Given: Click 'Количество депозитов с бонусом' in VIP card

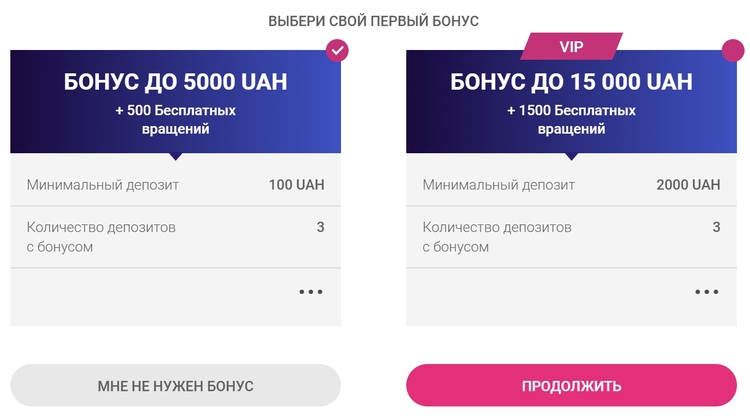Looking at the screenshot, I should (x=497, y=237).
